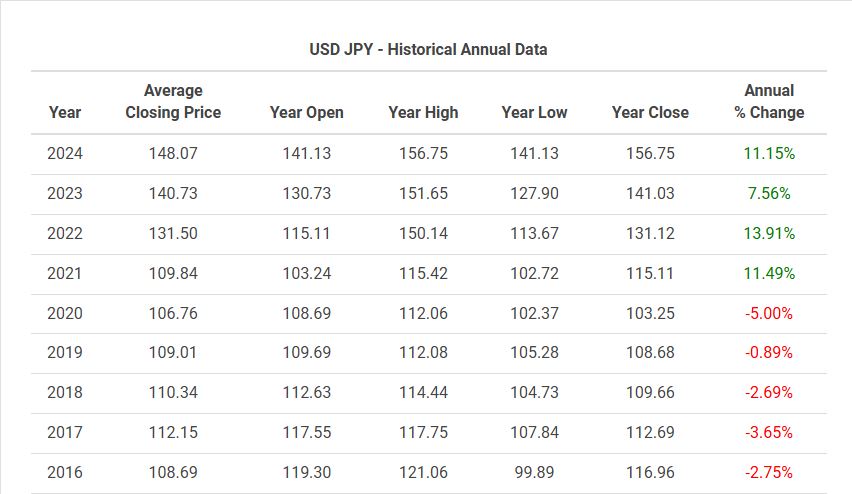Select the Year High column header
Screen dimensions: 852x494
click(x=423, y=112)
